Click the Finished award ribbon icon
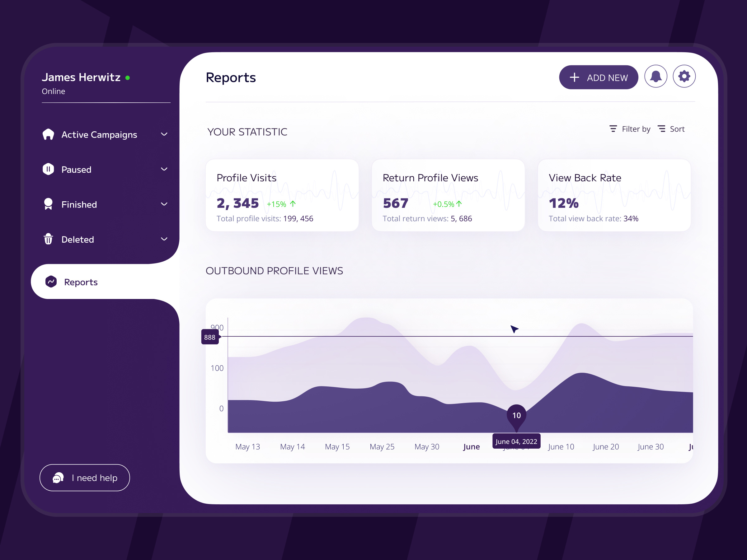The height and width of the screenshot is (560, 747). click(48, 204)
